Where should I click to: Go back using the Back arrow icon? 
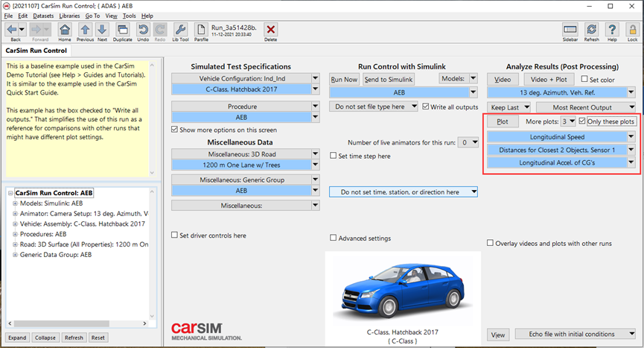pyautogui.click(x=13, y=30)
